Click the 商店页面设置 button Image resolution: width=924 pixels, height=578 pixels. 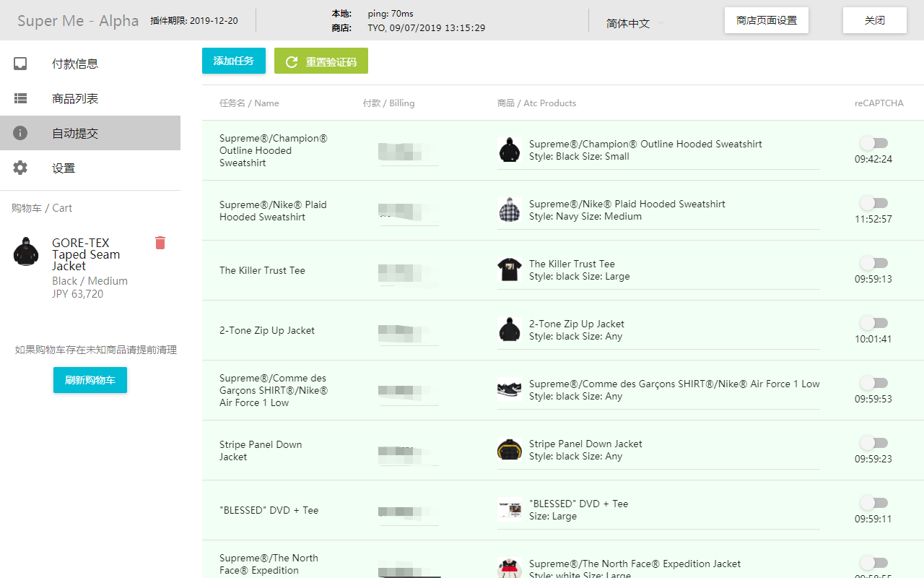[x=767, y=20]
